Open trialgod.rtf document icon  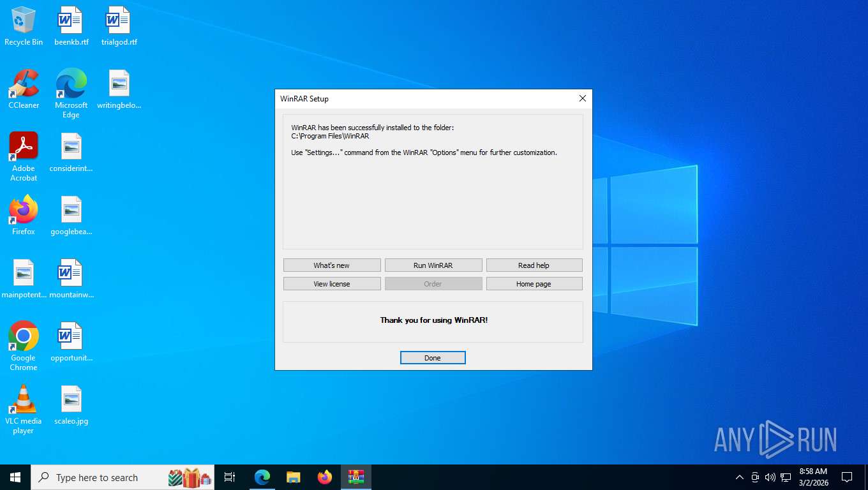click(x=119, y=27)
